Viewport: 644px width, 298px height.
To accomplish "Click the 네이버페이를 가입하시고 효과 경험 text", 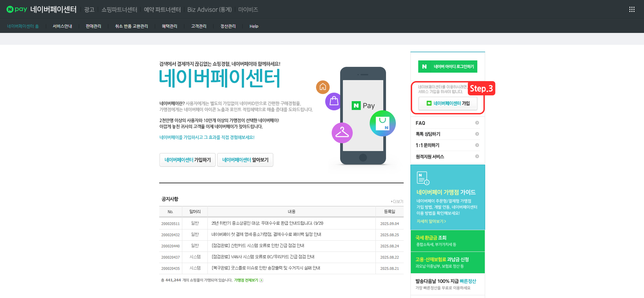I will pyautogui.click(x=207, y=137).
